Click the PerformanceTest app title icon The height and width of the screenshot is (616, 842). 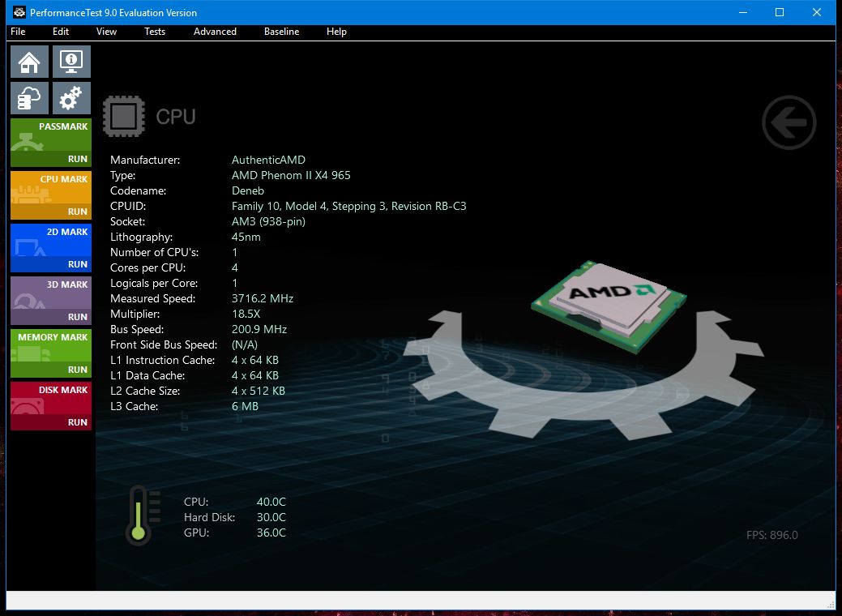(19, 12)
